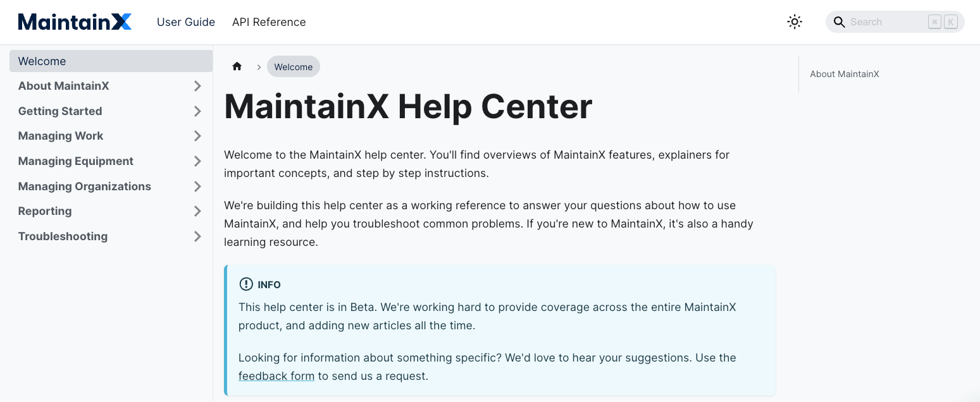Click inside the Search input field
980x402 pixels.
click(886, 21)
